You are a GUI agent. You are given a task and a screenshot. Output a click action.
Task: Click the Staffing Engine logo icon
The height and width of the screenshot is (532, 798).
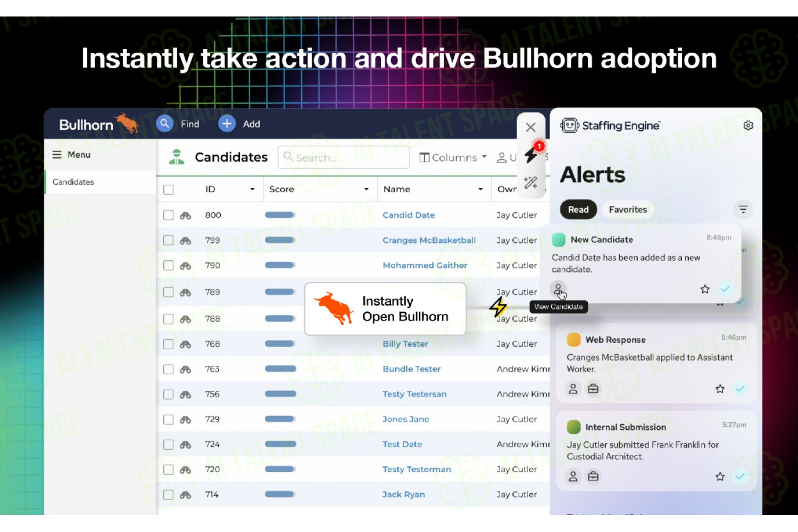click(569, 126)
